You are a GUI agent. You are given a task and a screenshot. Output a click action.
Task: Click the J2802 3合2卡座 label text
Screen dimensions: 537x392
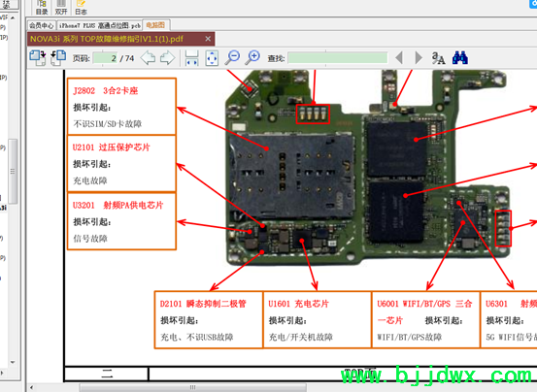coord(106,91)
